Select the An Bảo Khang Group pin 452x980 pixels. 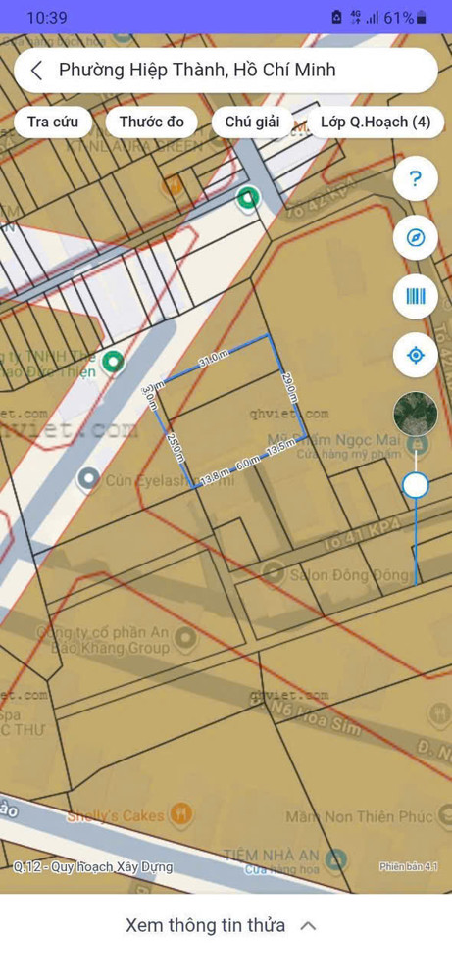[185, 639]
